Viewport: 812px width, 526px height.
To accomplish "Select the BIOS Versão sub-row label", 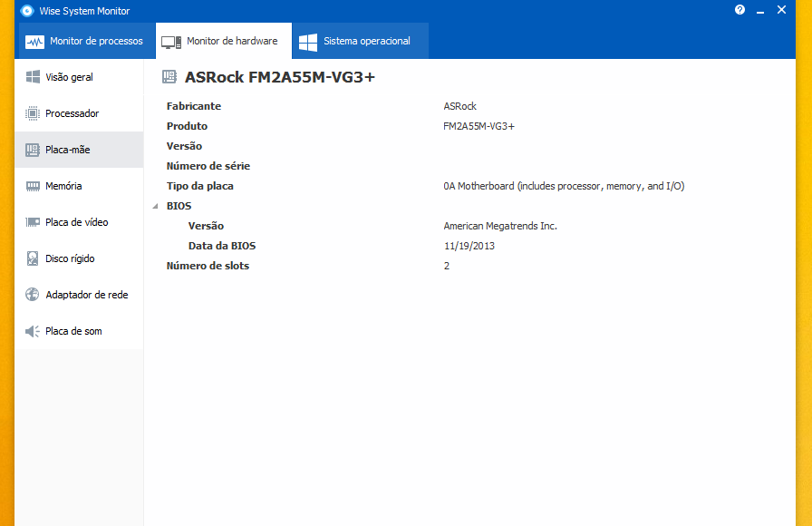I will 206,226.
